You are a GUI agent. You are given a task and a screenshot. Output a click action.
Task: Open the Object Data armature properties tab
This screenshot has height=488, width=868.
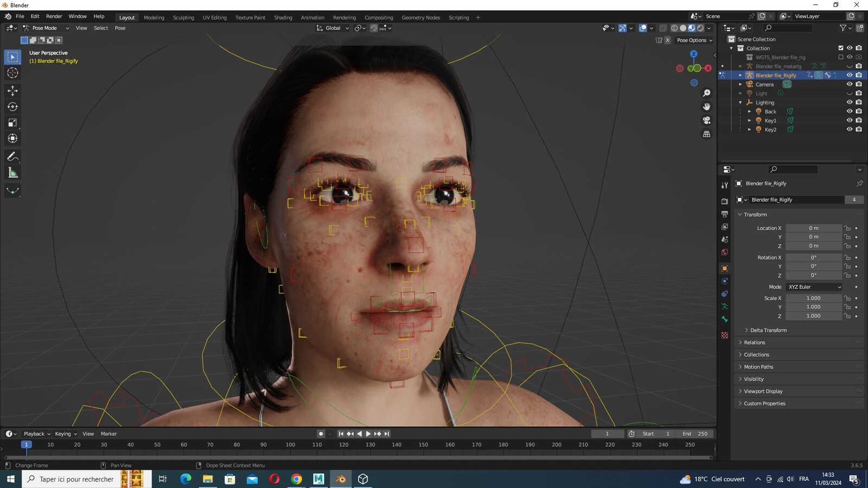pos(724,306)
